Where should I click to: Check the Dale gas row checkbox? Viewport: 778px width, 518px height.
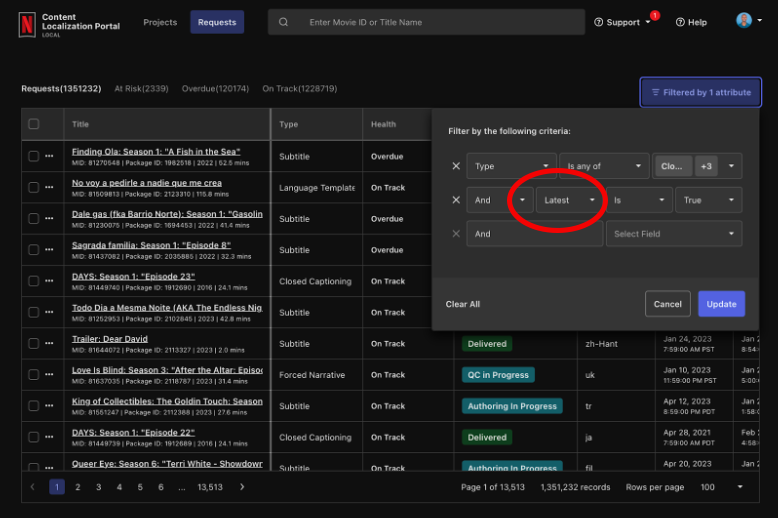pyautogui.click(x=34, y=219)
